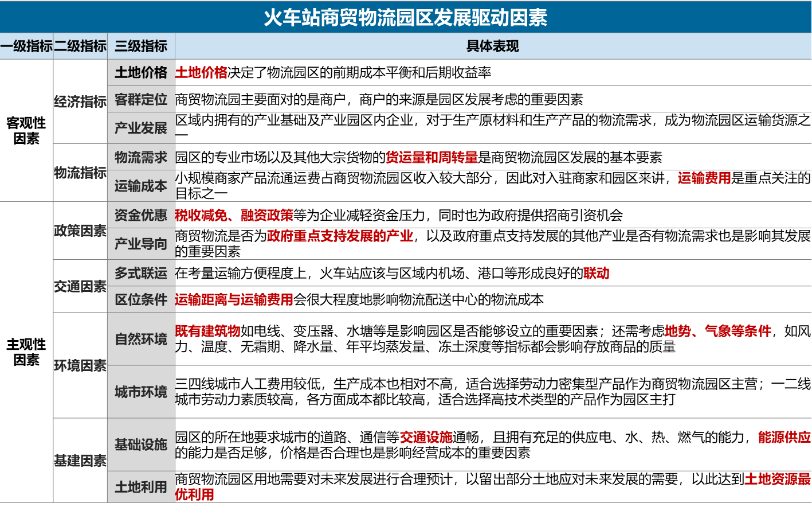Image resolution: width=812 pixels, height=511 pixels.
Task: Click the red 运输费用 in the 运输成本 row
Action: (x=704, y=178)
